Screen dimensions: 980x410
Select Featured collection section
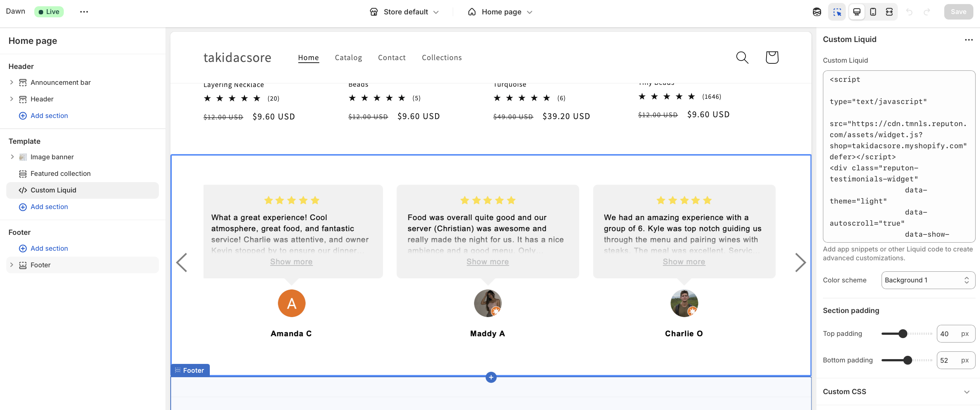click(60, 173)
